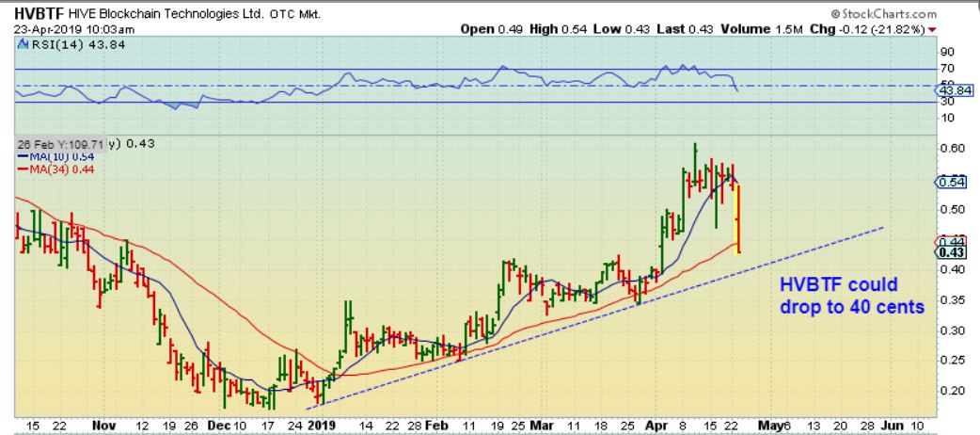The image size is (980, 435).
Task: Open the StockCharts.com watermark link
Action: [884, 14]
